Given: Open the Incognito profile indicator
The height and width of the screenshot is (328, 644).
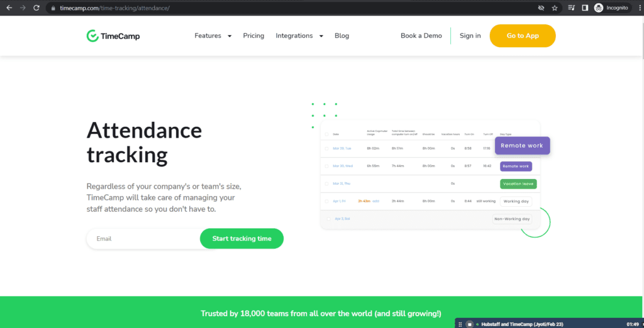Looking at the screenshot, I should click(x=611, y=8).
